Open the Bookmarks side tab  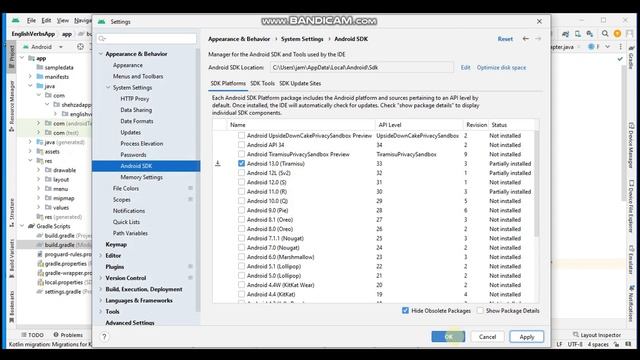point(11,306)
